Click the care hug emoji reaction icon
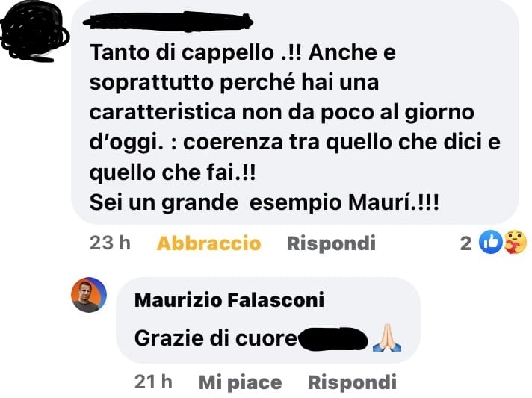This screenshot has height=398, width=532. [x=516, y=242]
